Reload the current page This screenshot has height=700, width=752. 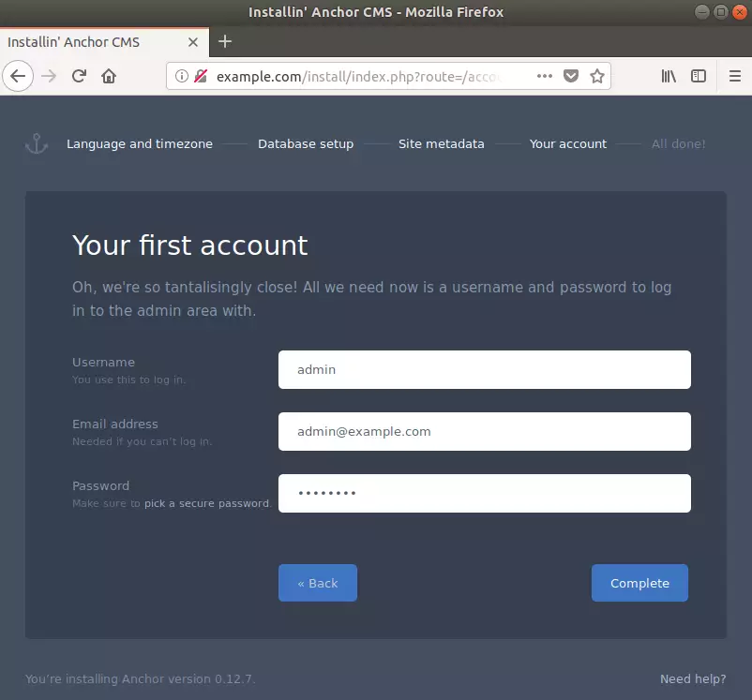coord(79,76)
